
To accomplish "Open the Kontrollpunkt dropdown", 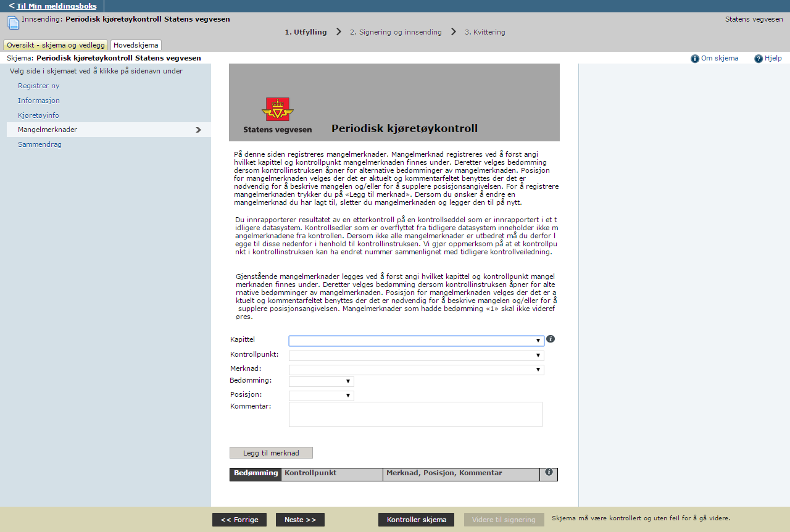I will pos(417,355).
